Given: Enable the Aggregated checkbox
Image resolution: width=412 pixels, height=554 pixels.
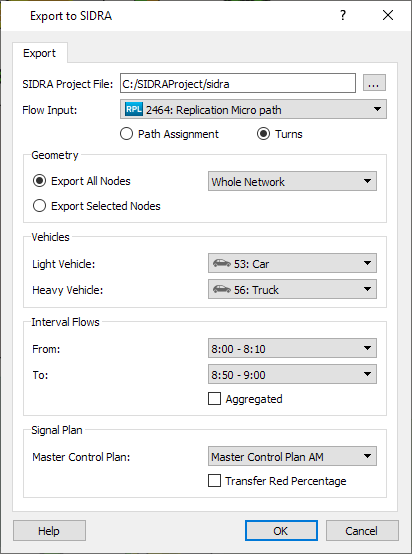Looking at the screenshot, I should click(214, 399).
